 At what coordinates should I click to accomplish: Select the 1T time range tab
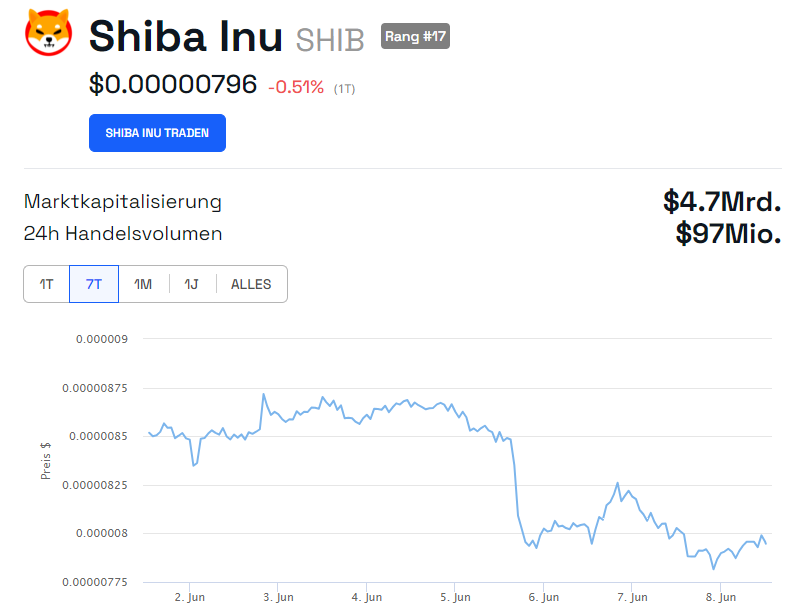point(46,284)
